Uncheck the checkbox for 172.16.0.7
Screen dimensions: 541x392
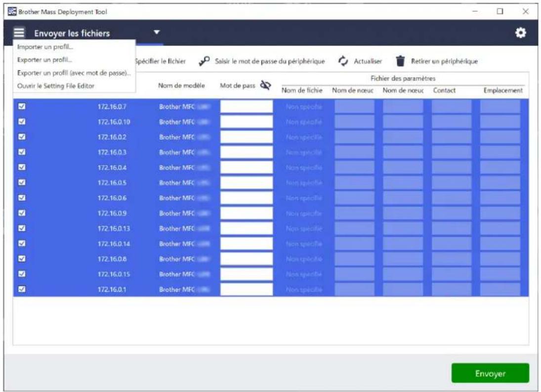click(x=22, y=106)
